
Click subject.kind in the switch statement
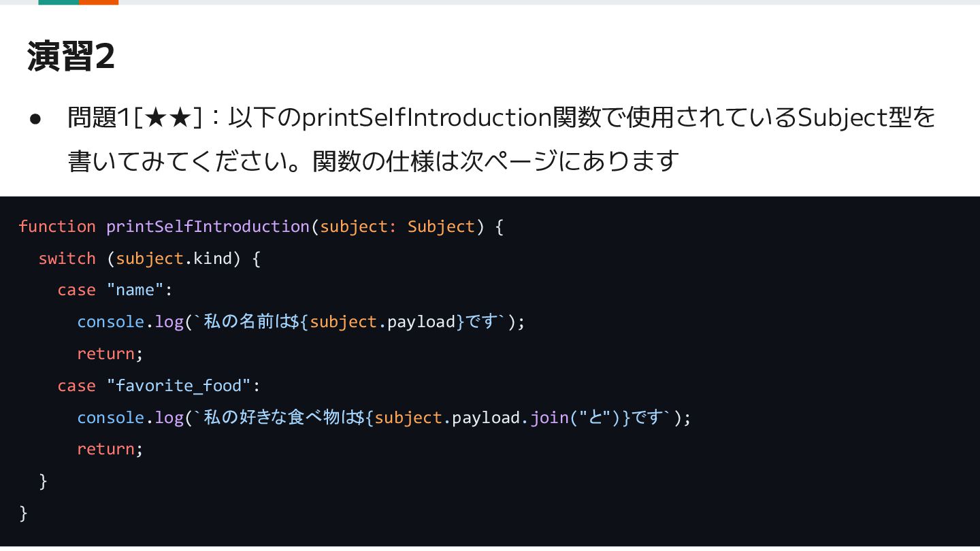[174, 258]
